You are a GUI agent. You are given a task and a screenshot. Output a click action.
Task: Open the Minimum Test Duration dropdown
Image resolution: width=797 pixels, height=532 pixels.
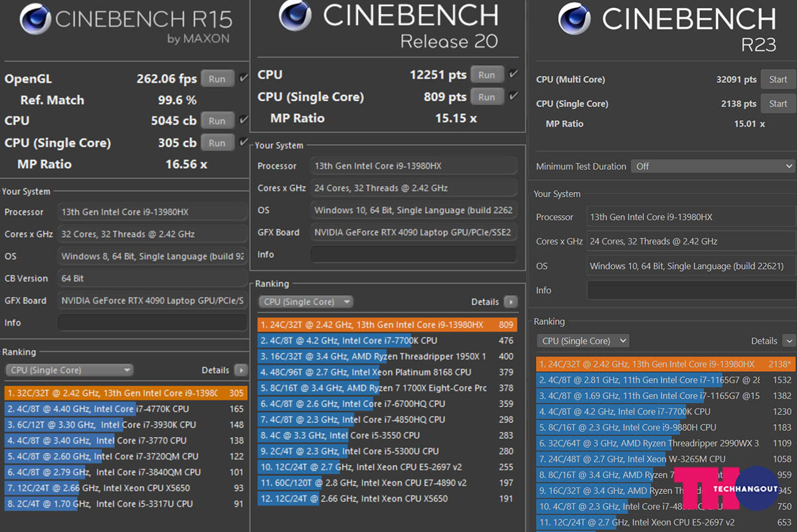pos(713,166)
